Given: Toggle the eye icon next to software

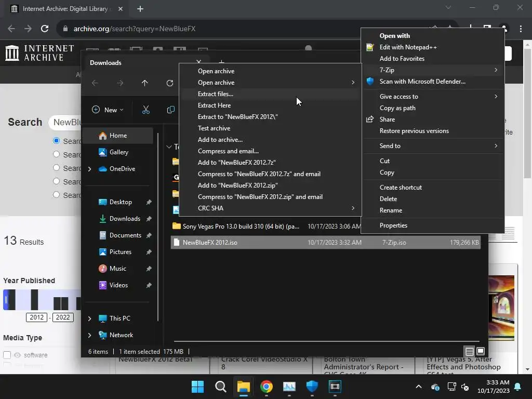Looking at the screenshot, I should point(17,355).
